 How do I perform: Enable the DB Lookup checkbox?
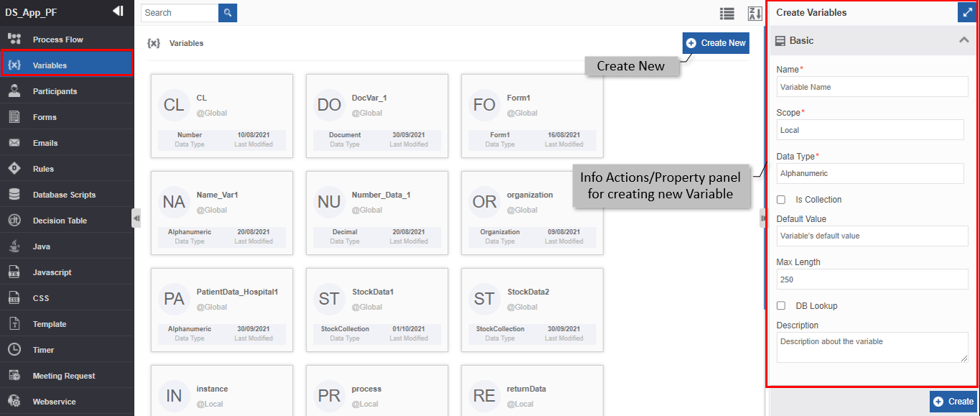pyautogui.click(x=781, y=305)
